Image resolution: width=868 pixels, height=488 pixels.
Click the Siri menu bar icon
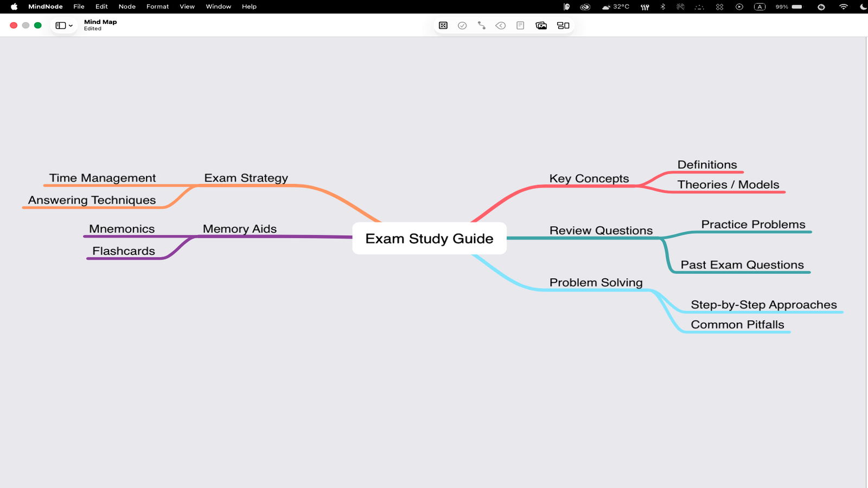click(x=821, y=7)
